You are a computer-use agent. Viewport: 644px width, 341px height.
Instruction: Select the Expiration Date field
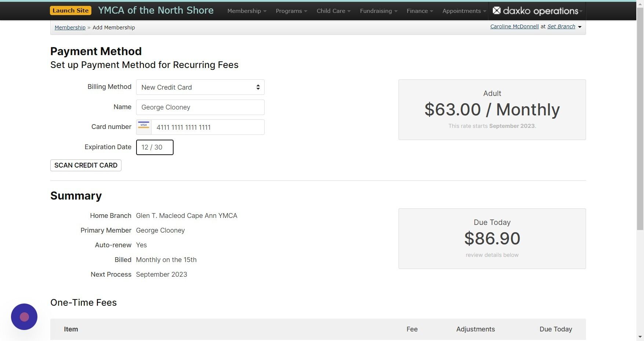[154, 147]
